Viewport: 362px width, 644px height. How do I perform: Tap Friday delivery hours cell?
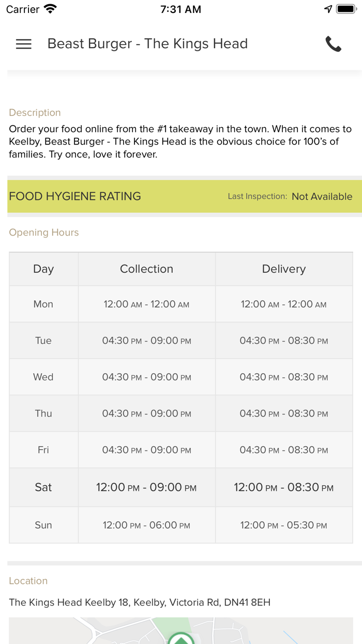point(283,450)
